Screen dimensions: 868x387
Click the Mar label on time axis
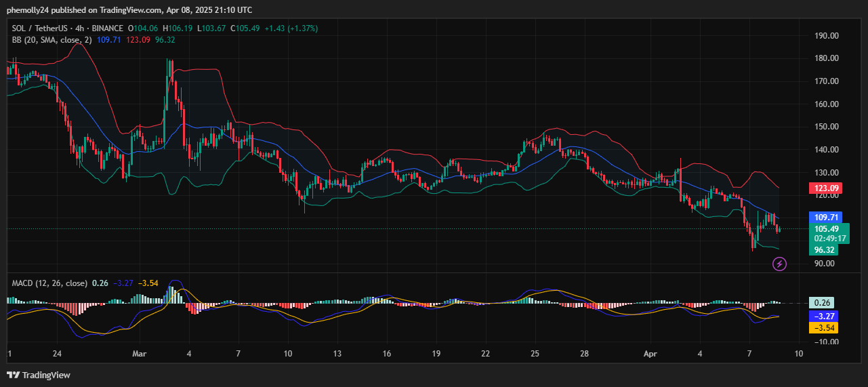pos(140,354)
